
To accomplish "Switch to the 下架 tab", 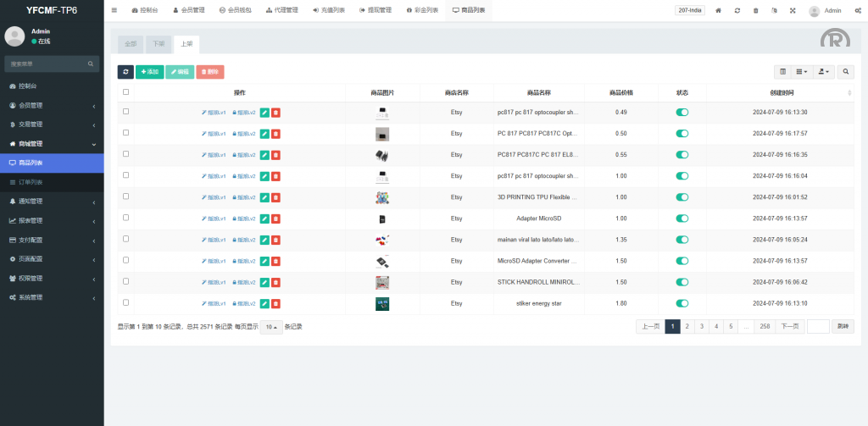I will point(159,44).
